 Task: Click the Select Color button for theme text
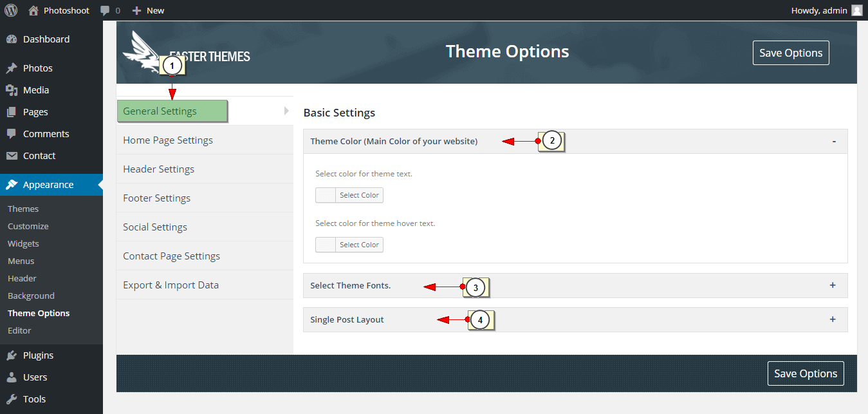coord(359,195)
